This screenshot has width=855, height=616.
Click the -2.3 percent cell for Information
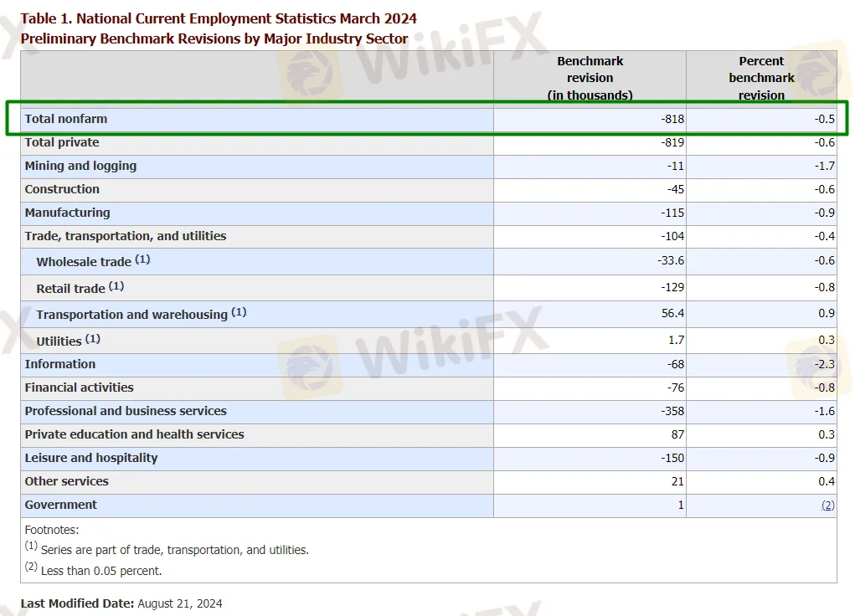point(825,364)
